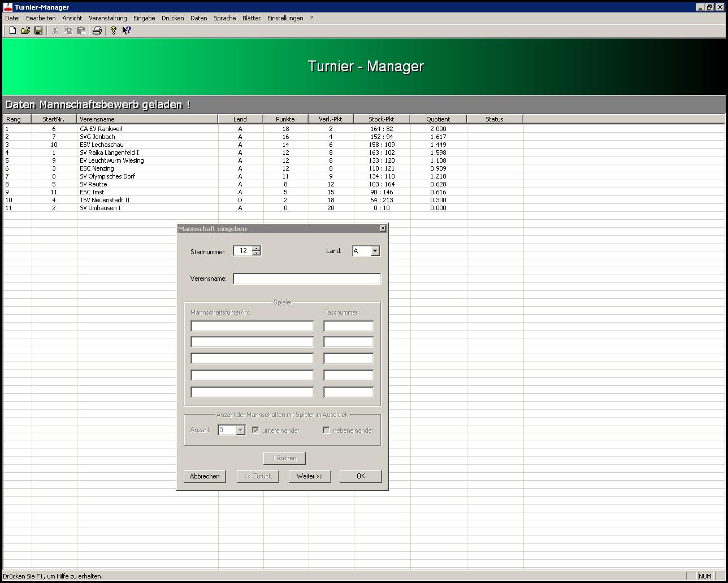Click the 2.000 quotient value

coord(438,129)
